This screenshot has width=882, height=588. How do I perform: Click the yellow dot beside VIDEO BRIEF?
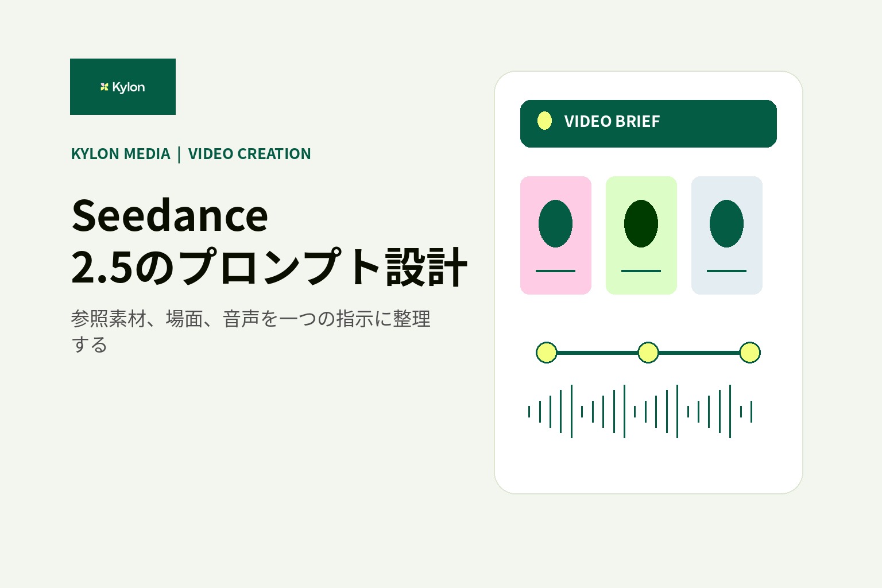(544, 121)
